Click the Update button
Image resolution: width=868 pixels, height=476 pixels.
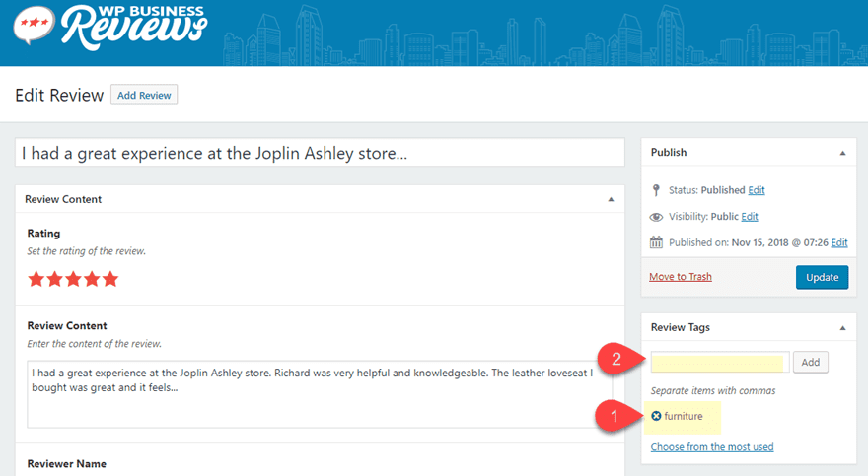coord(822,278)
